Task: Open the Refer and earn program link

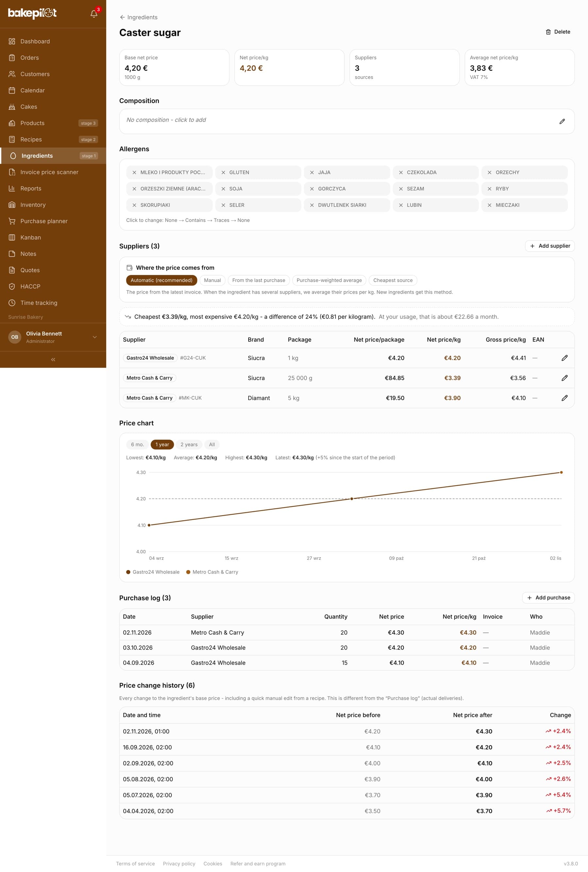Action: tap(258, 864)
